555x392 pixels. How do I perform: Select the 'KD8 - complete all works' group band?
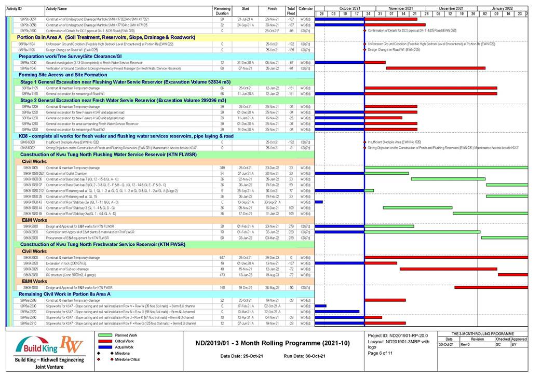(165, 136)
